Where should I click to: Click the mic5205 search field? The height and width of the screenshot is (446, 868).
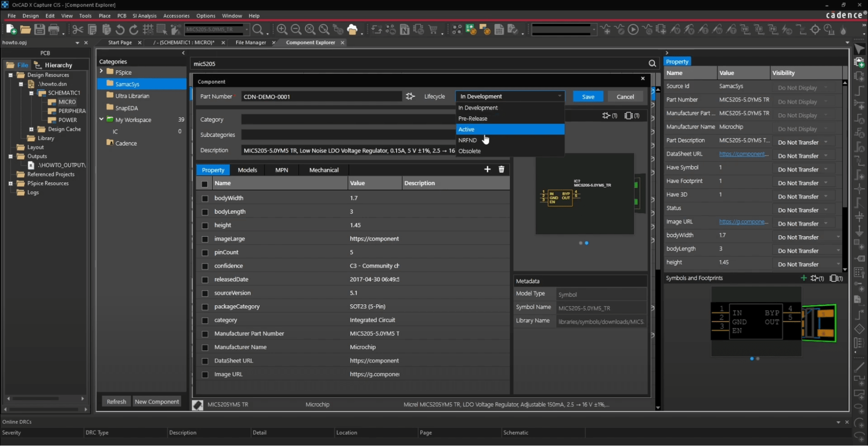pos(419,63)
